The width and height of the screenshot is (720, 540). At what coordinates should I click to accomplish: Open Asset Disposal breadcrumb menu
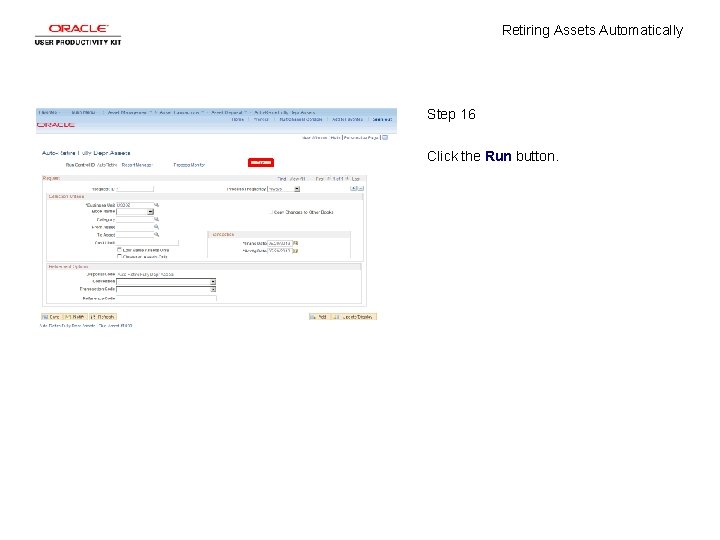tap(227, 112)
